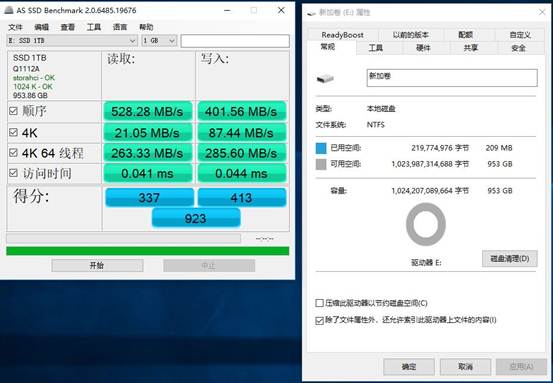The image size is (553, 383).
Task: Uncheck allow indexing file contents checkbox
Action: click(319, 320)
